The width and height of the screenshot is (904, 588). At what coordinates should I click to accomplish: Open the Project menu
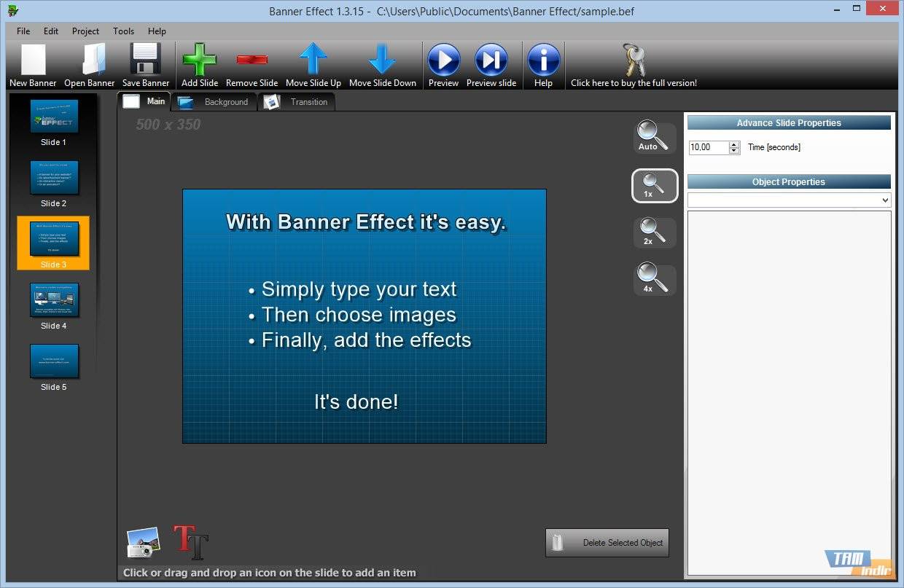(x=85, y=31)
